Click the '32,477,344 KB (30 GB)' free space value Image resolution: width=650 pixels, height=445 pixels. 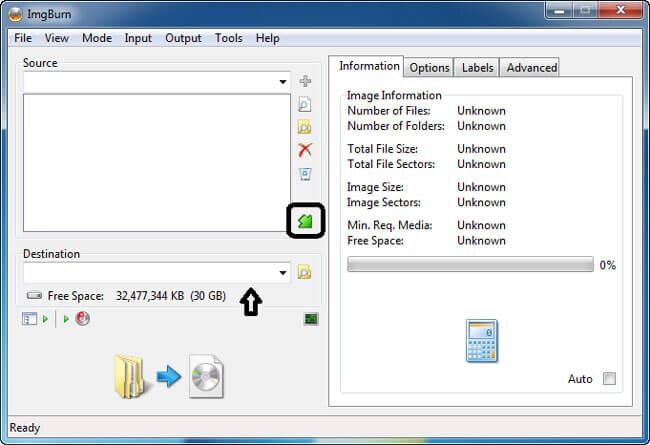(171, 296)
